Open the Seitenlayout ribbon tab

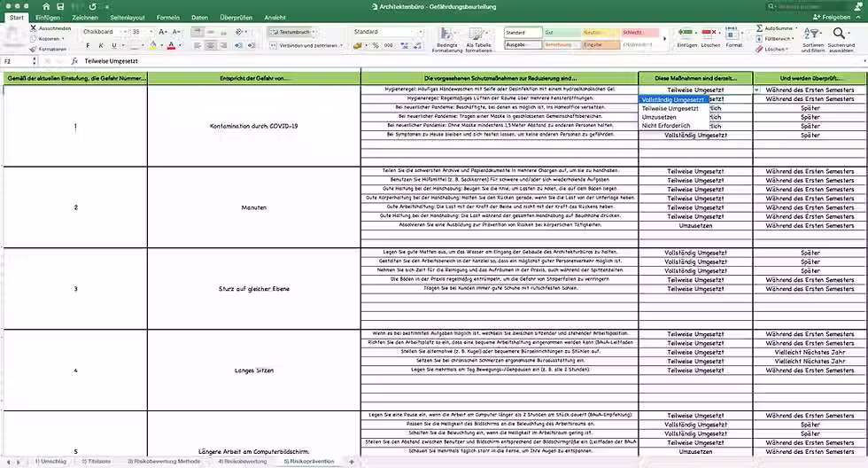click(128, 18)
